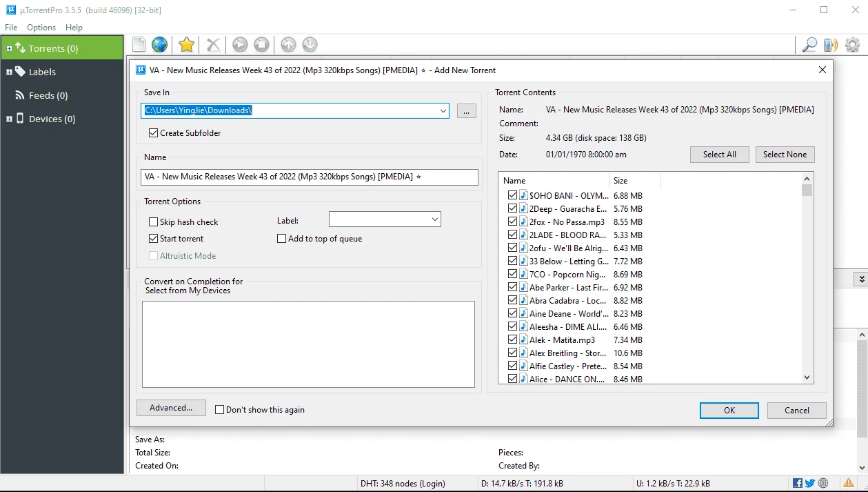Screen dimensions: 868x492
Task: Click the torrent Name text field
Action: [309, 177]
